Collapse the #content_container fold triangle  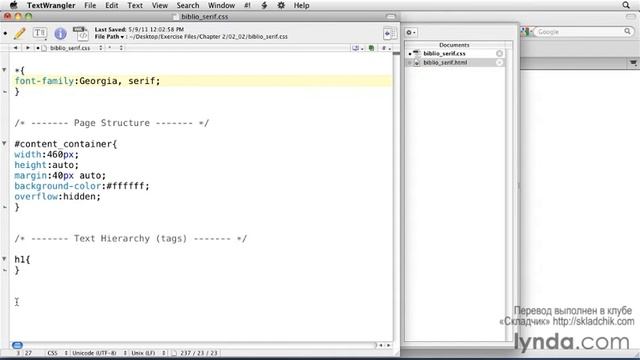pyautogui.click(x=4, y=143)
